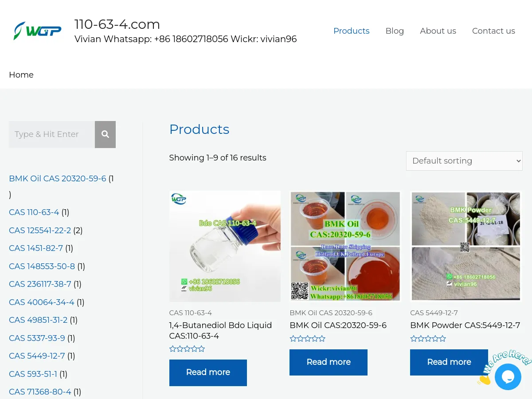Open the Products menu item
Screen dimensions: 532x399
[x=351, y=31]
